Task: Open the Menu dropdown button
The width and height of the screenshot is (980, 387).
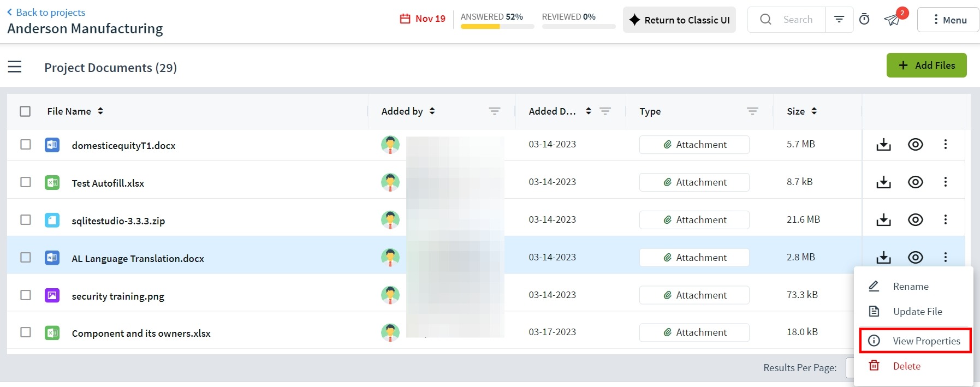Action: pos(948,20)
